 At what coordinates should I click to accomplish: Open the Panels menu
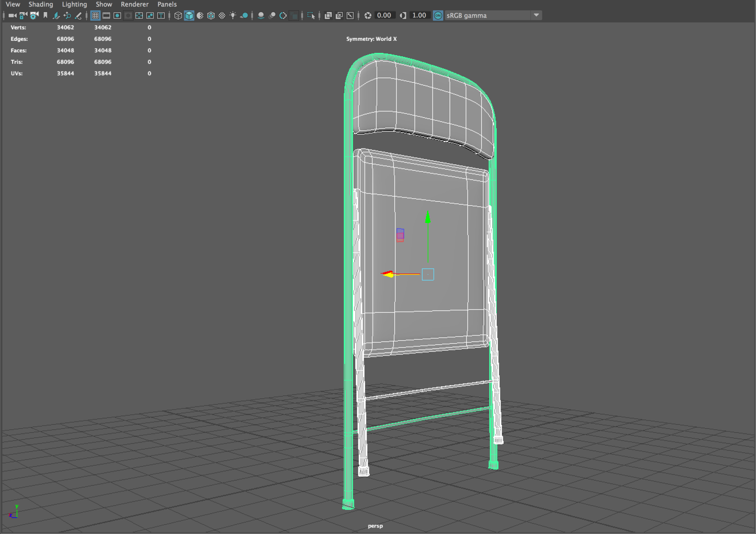coord(167,4)
